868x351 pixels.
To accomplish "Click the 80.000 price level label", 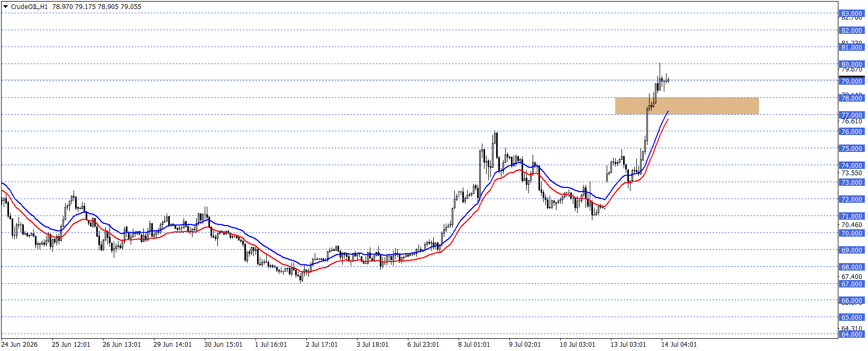I will (x=852, y=65).
